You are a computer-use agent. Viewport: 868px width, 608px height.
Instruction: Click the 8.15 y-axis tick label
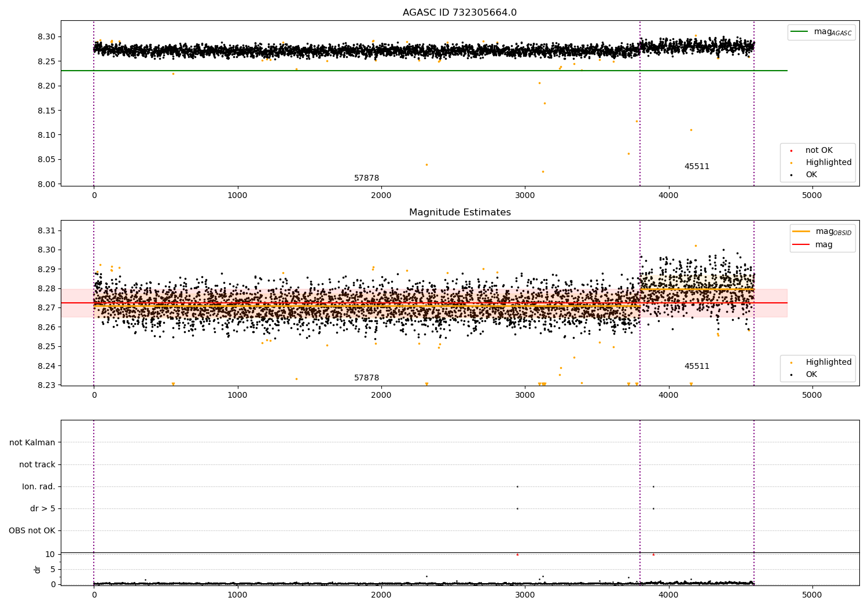pyautogui.click(x=46, y=111)
